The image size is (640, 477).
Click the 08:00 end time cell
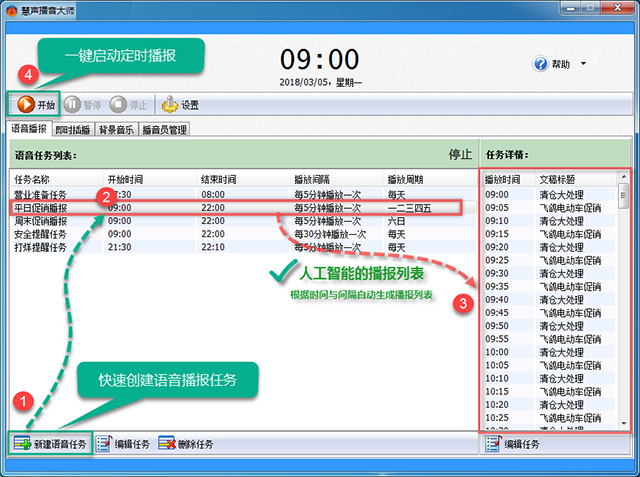pyautogui.click(x=213, y=195)
